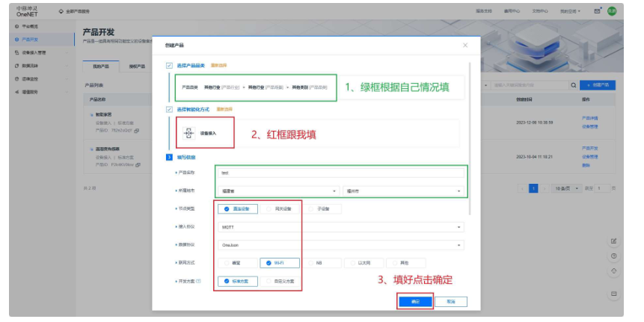
Task: Click the product name field containing test
Action: pyautogui.click(x=341, y=173)
